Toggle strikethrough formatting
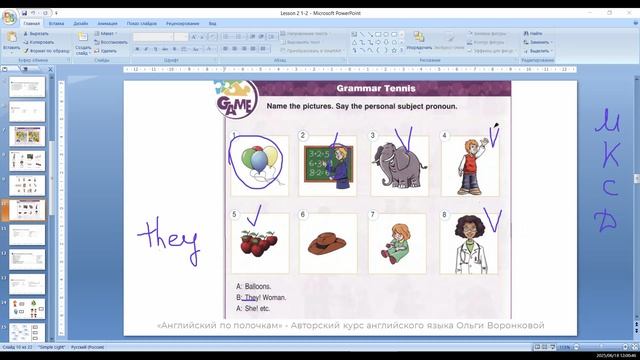This screenshot has width=640, height=360. pos(165,49)
